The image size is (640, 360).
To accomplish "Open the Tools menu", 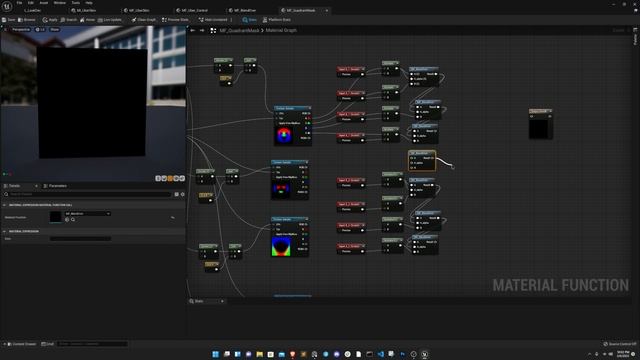I will [76, 3].
